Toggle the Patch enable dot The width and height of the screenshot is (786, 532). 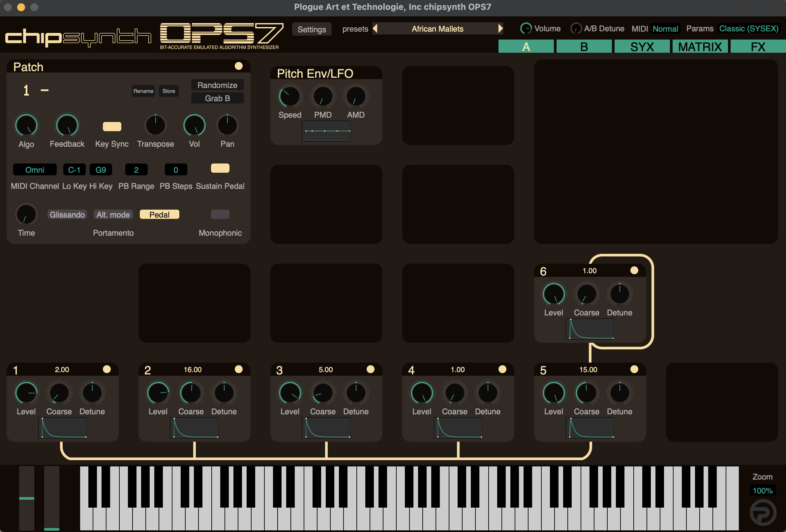click(239, 66)
